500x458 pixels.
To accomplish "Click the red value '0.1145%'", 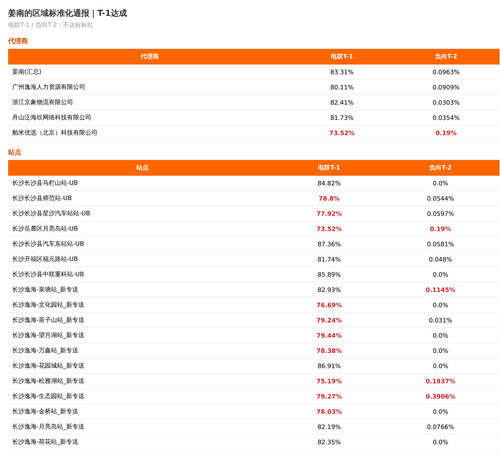I will 440,290.
